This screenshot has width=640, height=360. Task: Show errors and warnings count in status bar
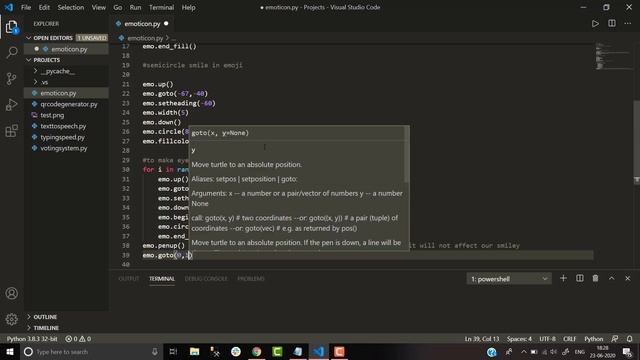tap(78, 339)
